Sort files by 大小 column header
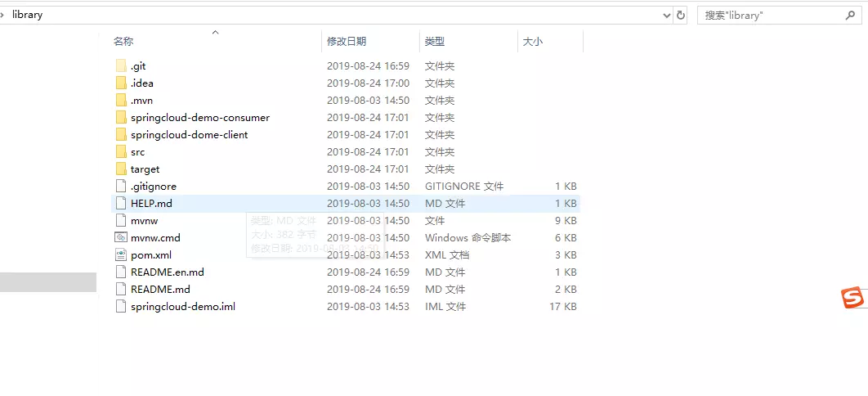The width and height of the screenshot is (868, 396). point(533,42)
